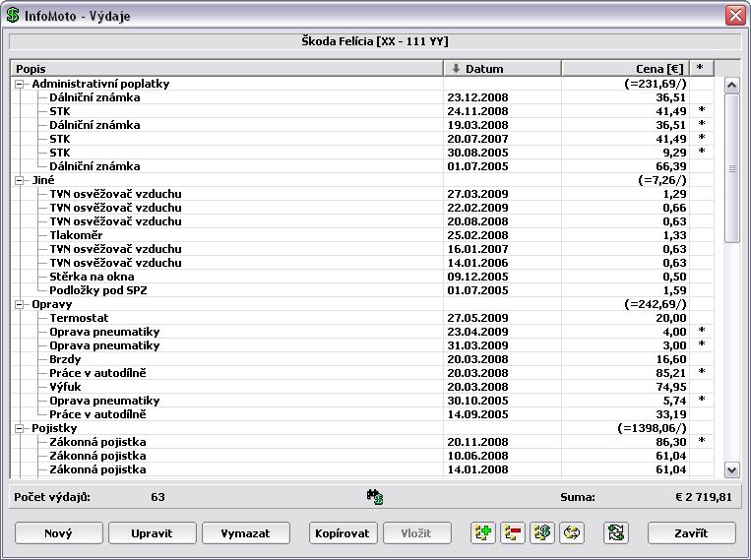751x560 pixels.
Task: Click the vertical scrollbar thumb
Action: (731, 168)
